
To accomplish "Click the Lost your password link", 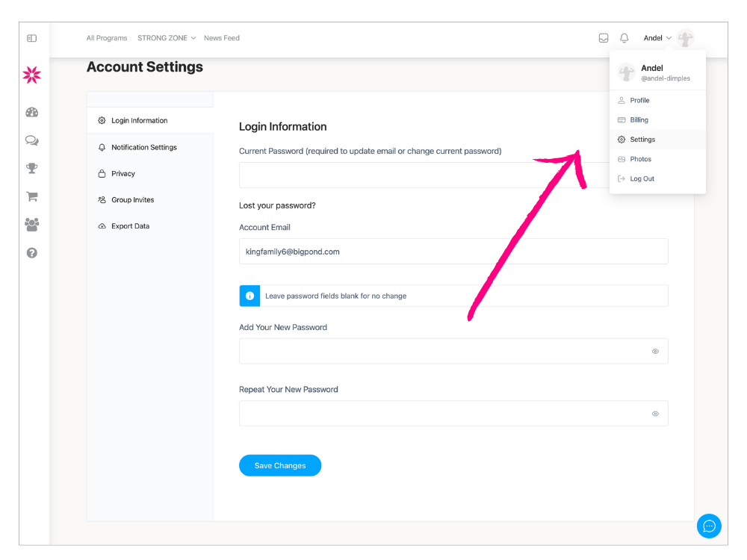I will (277, 206).
